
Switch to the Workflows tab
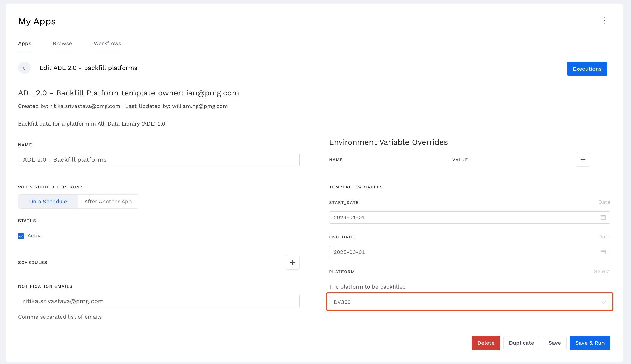(x=107, y=43)
